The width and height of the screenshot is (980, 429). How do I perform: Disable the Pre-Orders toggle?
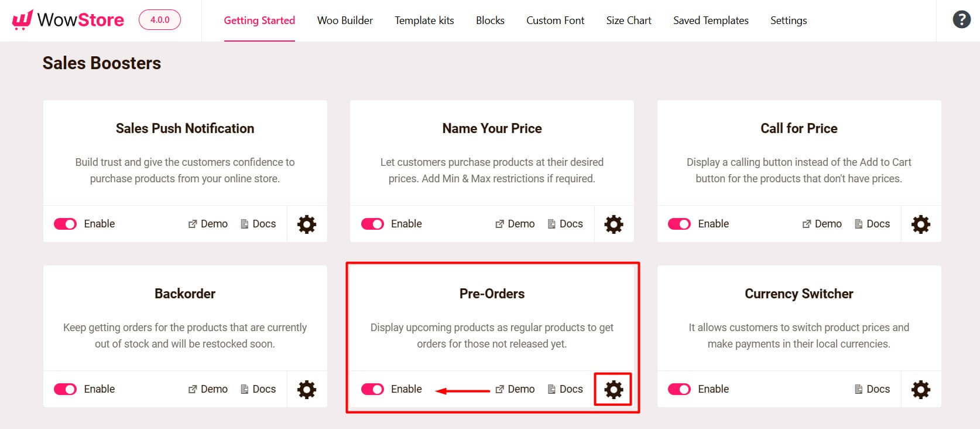click(x=372, y=389)
